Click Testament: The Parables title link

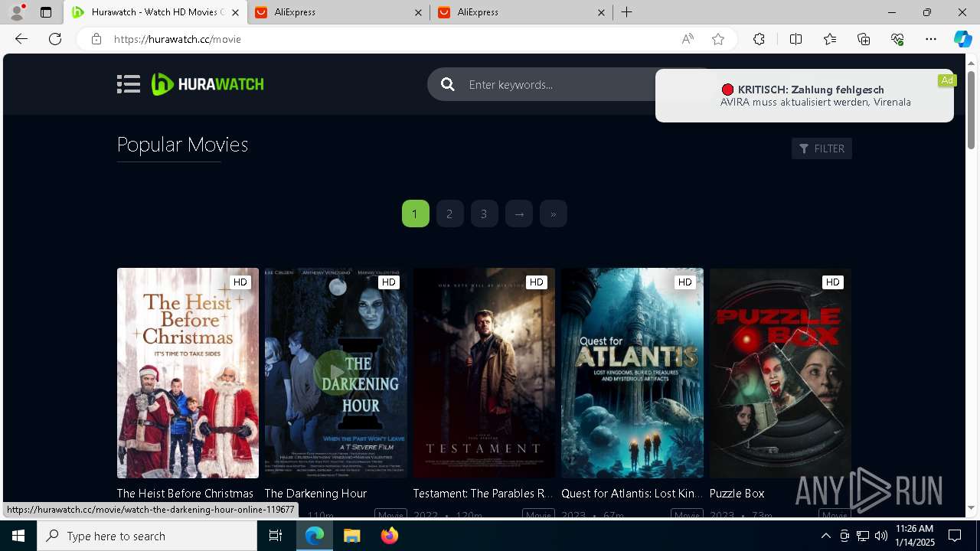coord(483,494)
